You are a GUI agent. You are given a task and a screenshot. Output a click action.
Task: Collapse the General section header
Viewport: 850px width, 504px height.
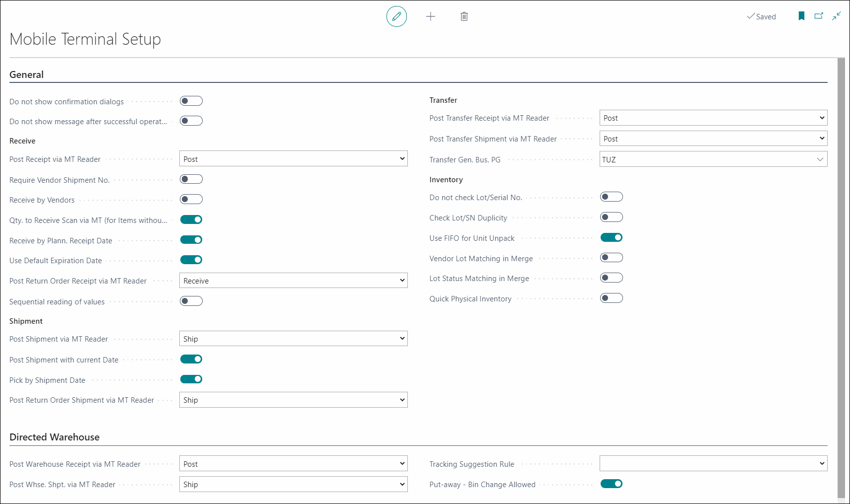pos(26,74)
